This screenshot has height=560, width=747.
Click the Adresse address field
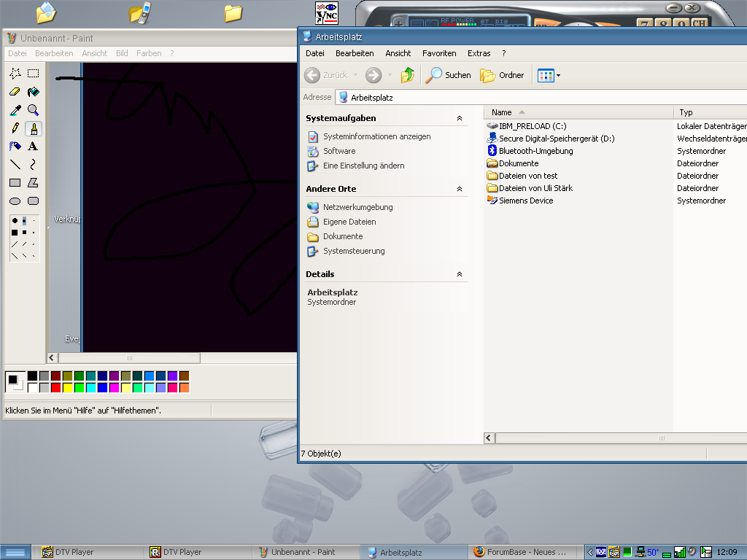pos(541,97)
